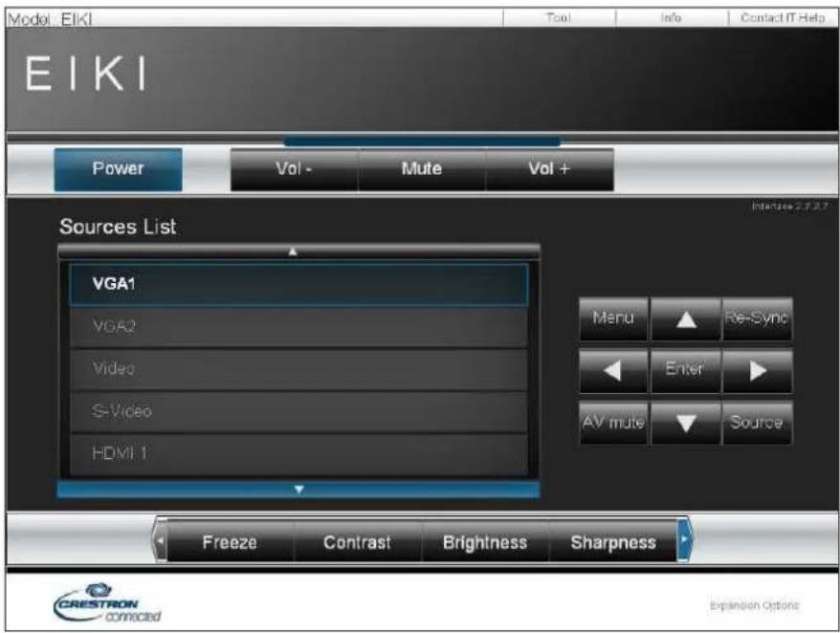Adjust Contrast from the bottom bar
This screenshot has width=840, height=633.
point(357,542)
